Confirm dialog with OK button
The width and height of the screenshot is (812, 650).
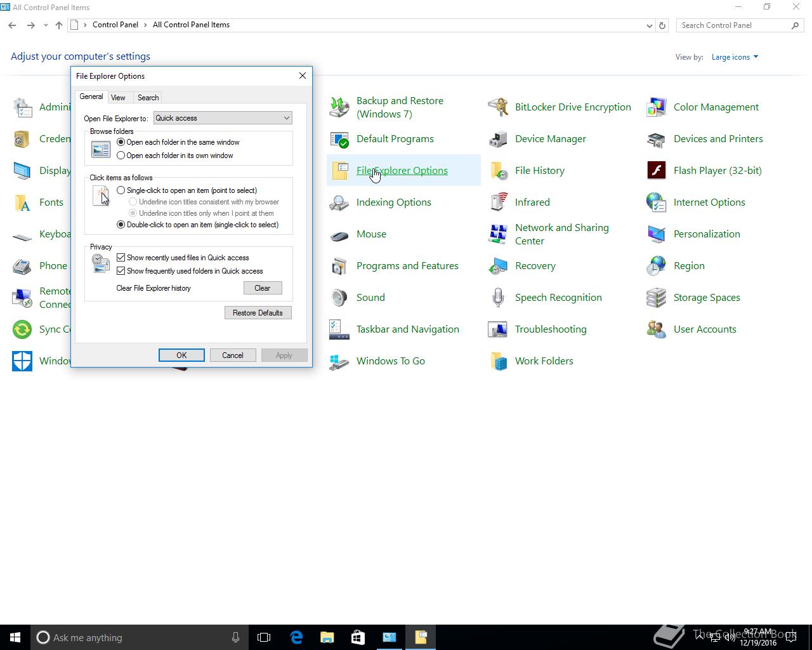tap(181, 355)
